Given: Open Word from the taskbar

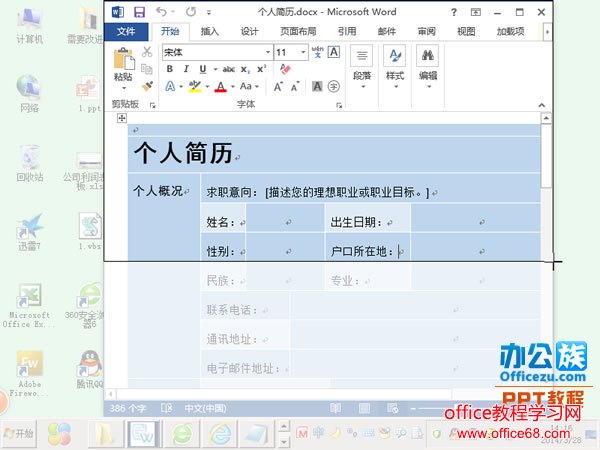Looking at the screenshot, I should point(142,434).
